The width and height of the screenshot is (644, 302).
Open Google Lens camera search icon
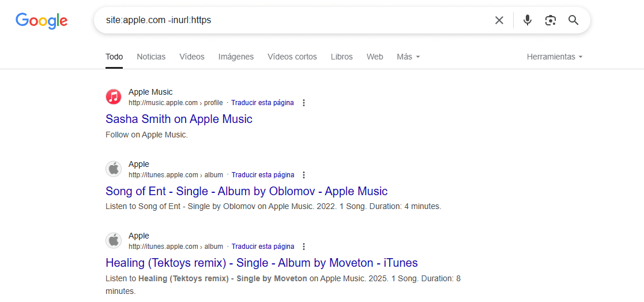[551, 20]
